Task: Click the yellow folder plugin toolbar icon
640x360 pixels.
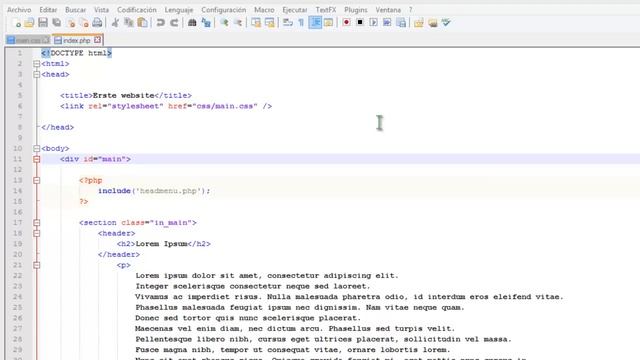Action: pyautogui.click(x=418, y=23)
